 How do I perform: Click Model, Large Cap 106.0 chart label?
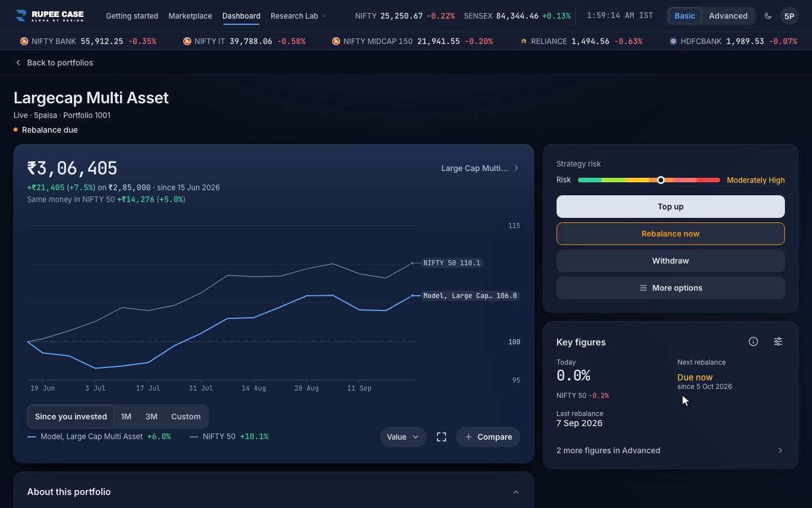470,296
